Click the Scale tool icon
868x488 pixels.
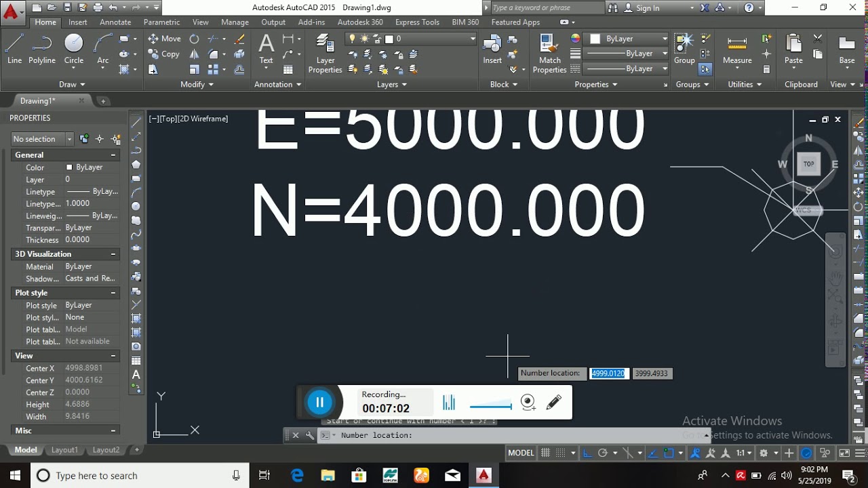point(195,69)
